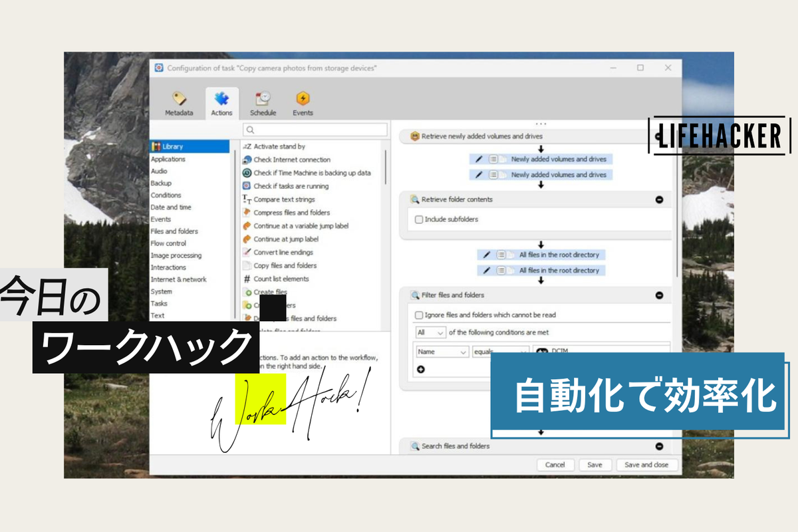Image resolution: width=798 pixels, height=532 pixels.
Task: Click the Activate stand by icon
Action: 247,146
